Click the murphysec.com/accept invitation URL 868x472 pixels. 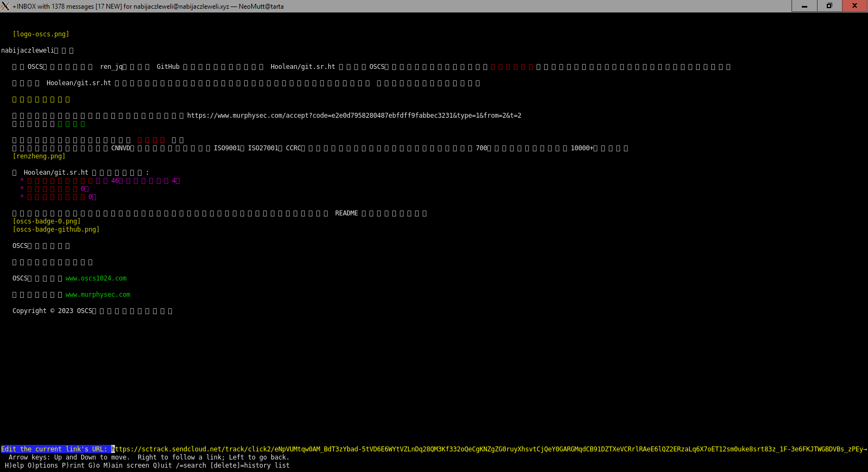(354, 116)
